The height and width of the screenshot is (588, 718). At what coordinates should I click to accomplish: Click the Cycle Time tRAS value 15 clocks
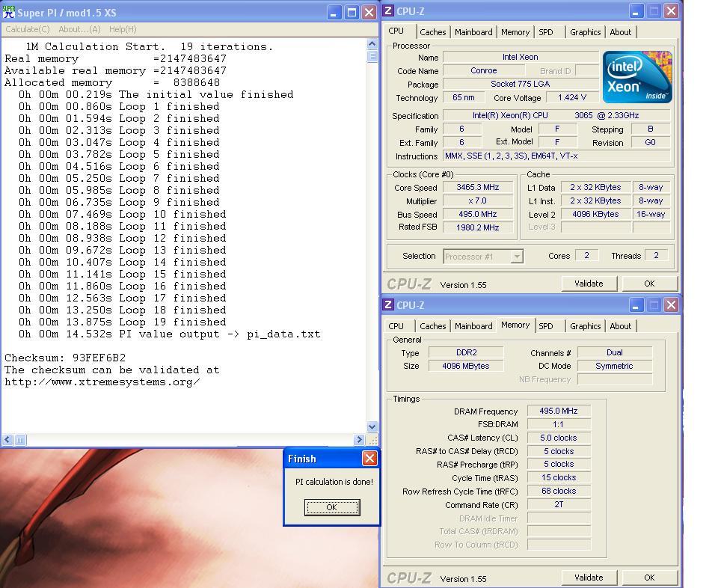point(559,477)
